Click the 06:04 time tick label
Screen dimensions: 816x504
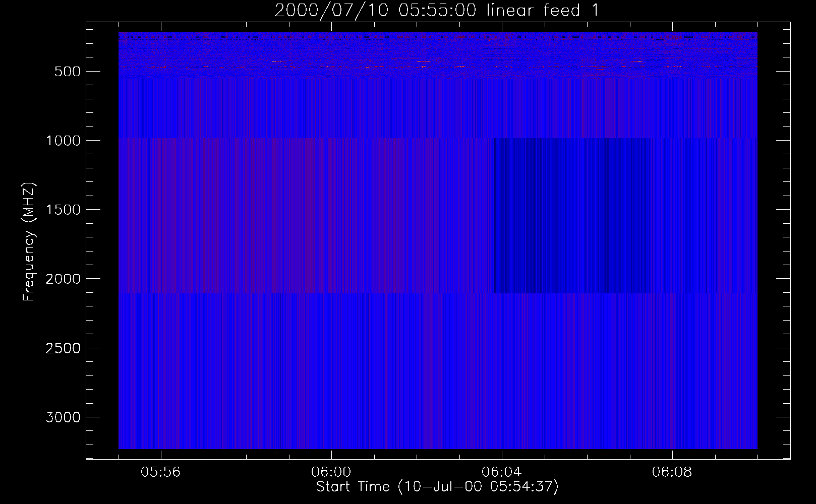502,472
